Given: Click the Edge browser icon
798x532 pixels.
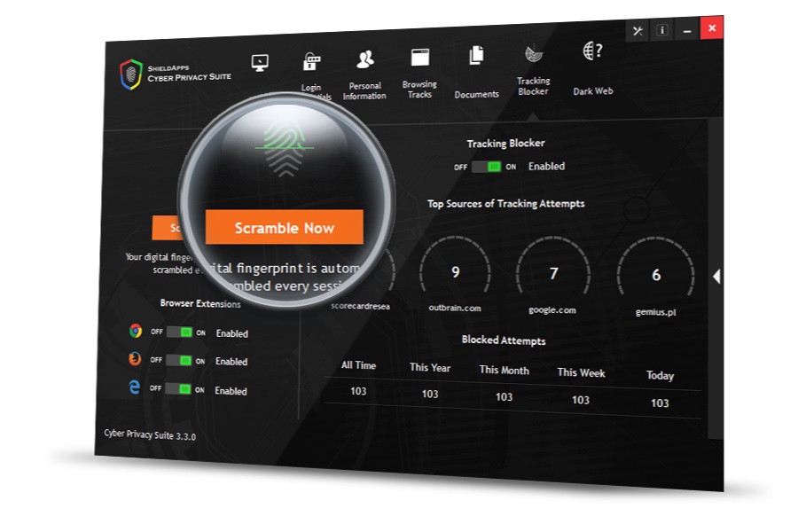Looking at the screenshot, I should (x=134, y=387).
